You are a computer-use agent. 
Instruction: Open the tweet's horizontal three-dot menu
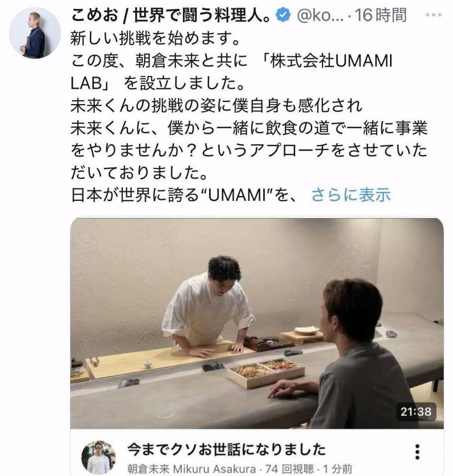coord(434,14)
